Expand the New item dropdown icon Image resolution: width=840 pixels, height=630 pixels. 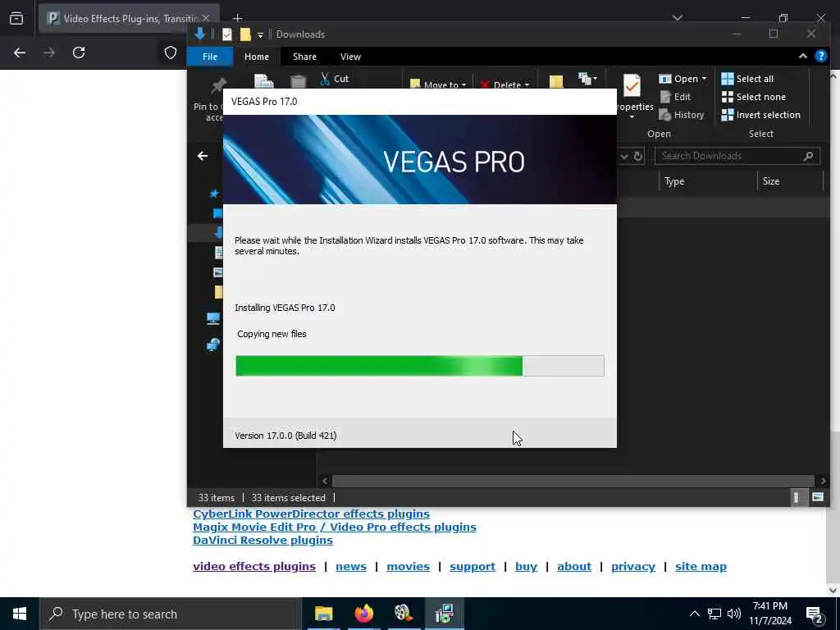coord(588,79)
